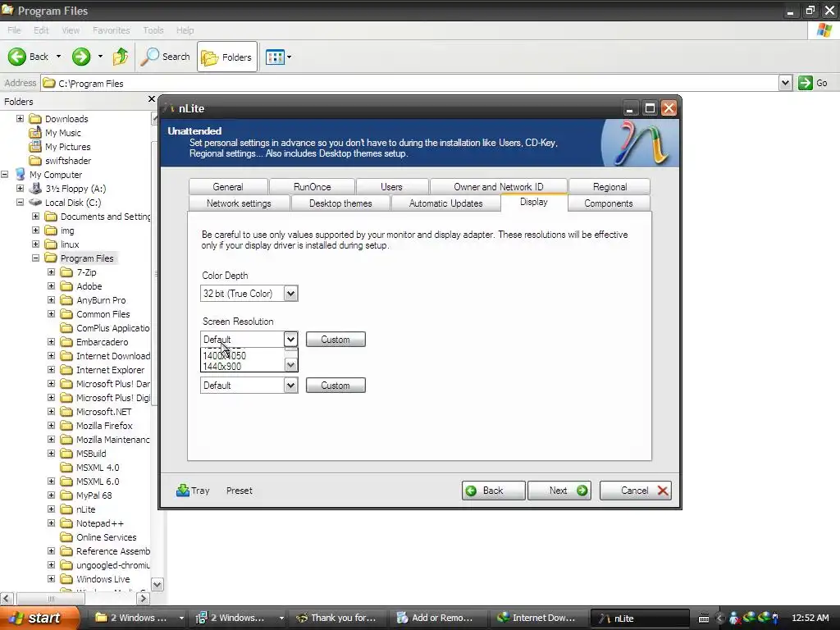Expand the 7-Zip folder
The height and width of the screenshot is (630, 840).
point(51,272)
